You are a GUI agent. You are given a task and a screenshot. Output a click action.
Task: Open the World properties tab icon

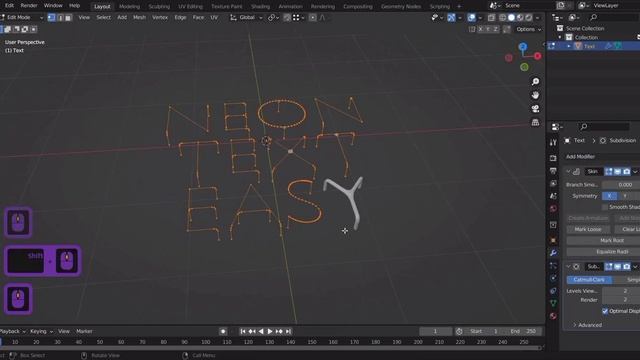(553, 209)
